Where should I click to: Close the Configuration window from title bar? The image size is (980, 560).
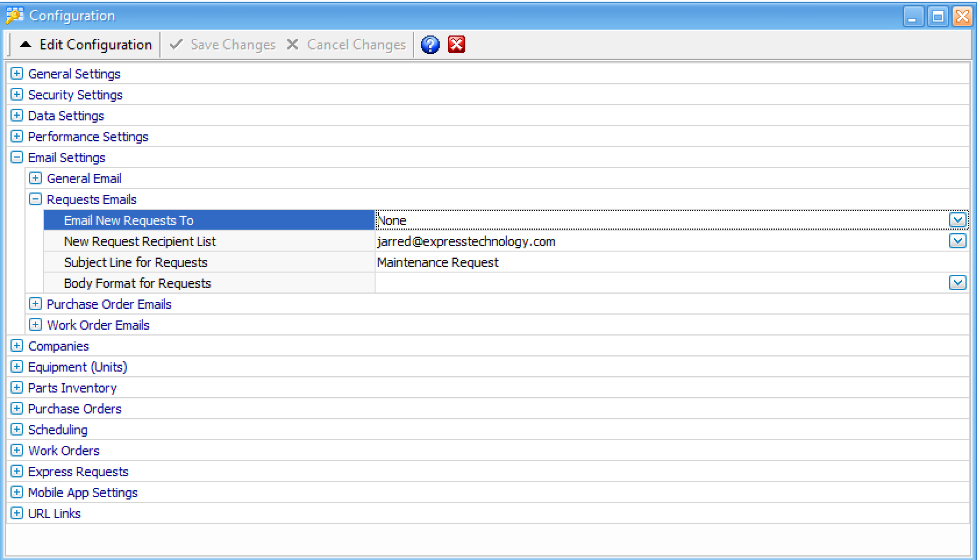click(962, 16)
